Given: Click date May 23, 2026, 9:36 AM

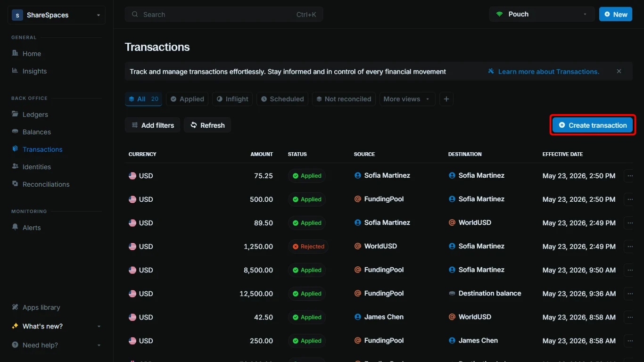Looking at the screenshot, I should 579,294.
